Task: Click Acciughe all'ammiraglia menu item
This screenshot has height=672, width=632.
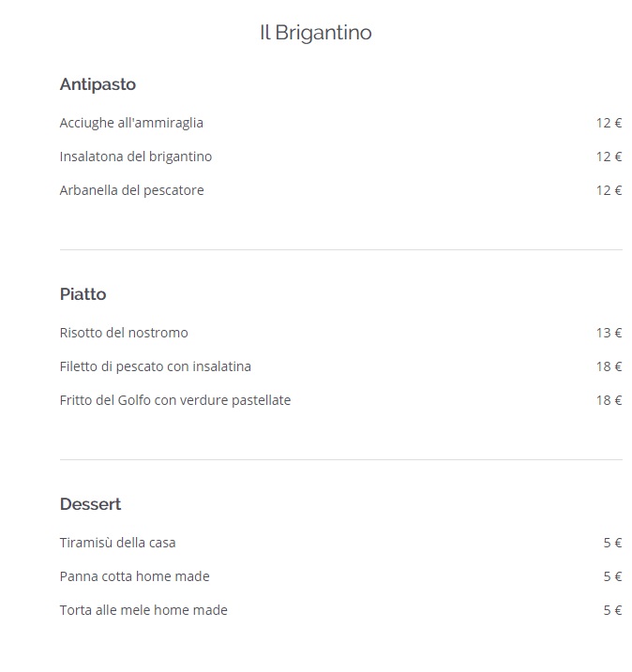Action: click(x=131, y=123)
